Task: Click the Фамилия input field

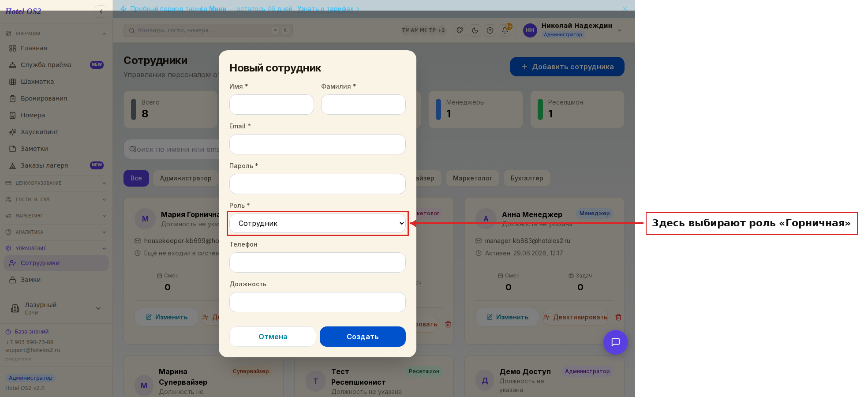Action: coord(363,105)
